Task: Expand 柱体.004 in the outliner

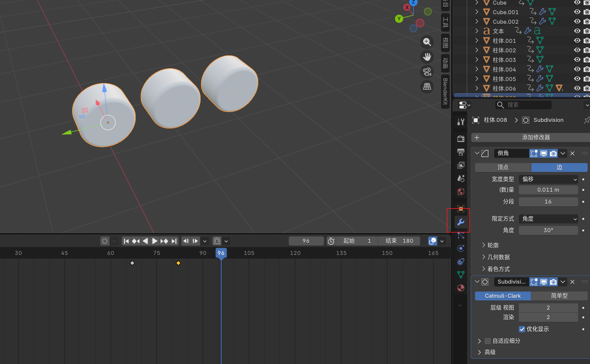Action: pos(476,69)
